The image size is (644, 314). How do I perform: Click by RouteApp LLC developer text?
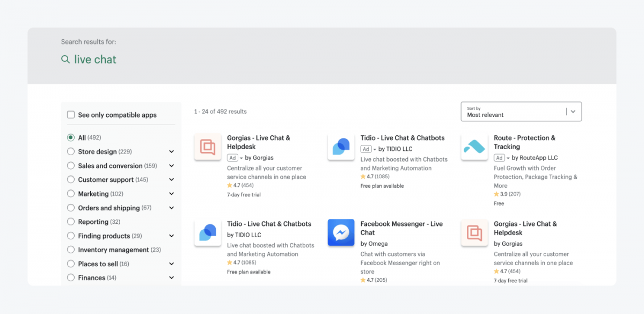535,158
